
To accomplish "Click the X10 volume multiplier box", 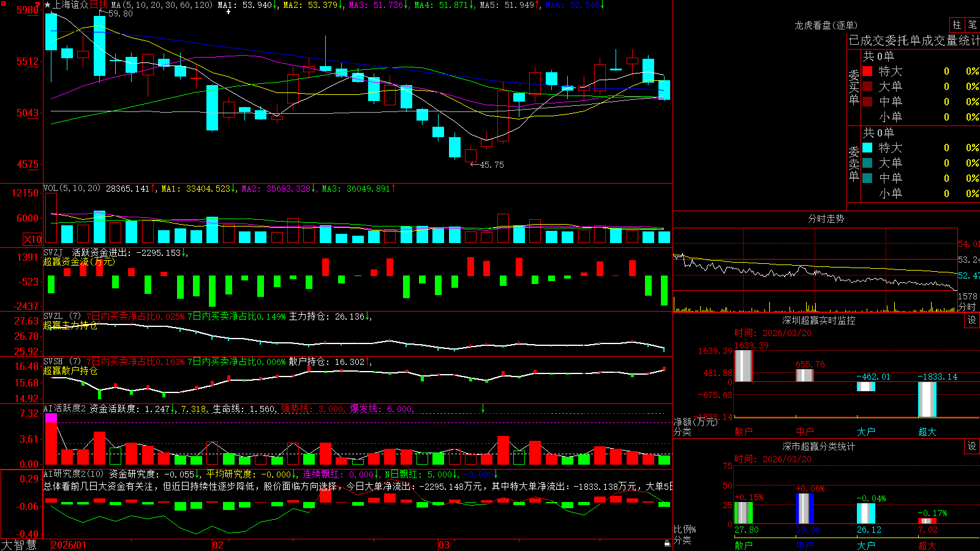I will 32,239.
